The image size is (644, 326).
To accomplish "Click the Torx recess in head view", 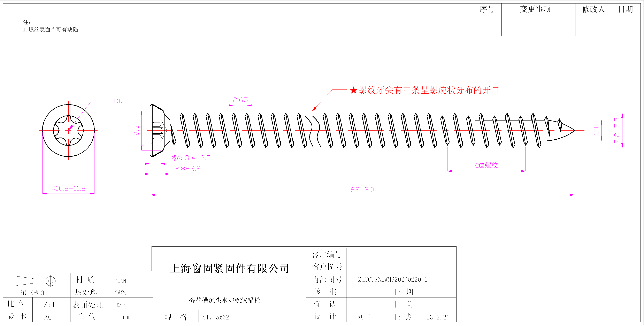I will [x=68, y=130].
